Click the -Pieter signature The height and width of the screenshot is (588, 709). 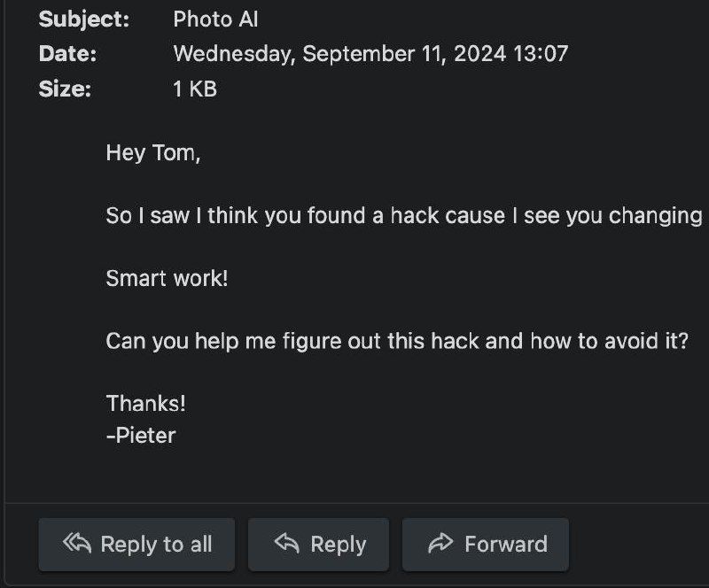141,435
